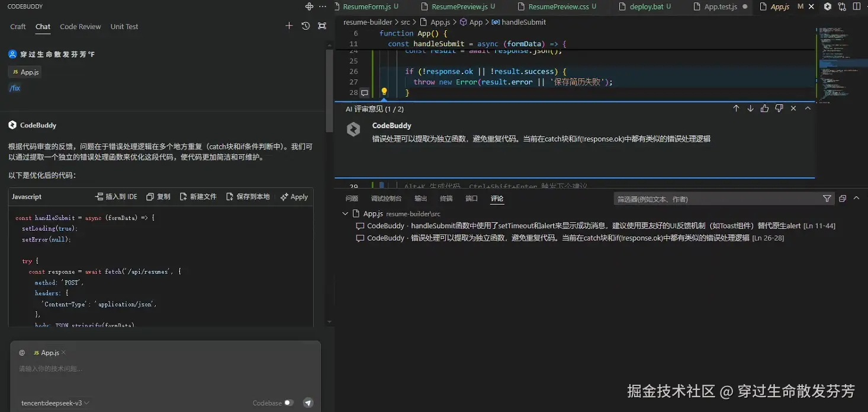Click 保存到本地 button on code block
This screenshot has height=412, width=868.
coord(247,197)
